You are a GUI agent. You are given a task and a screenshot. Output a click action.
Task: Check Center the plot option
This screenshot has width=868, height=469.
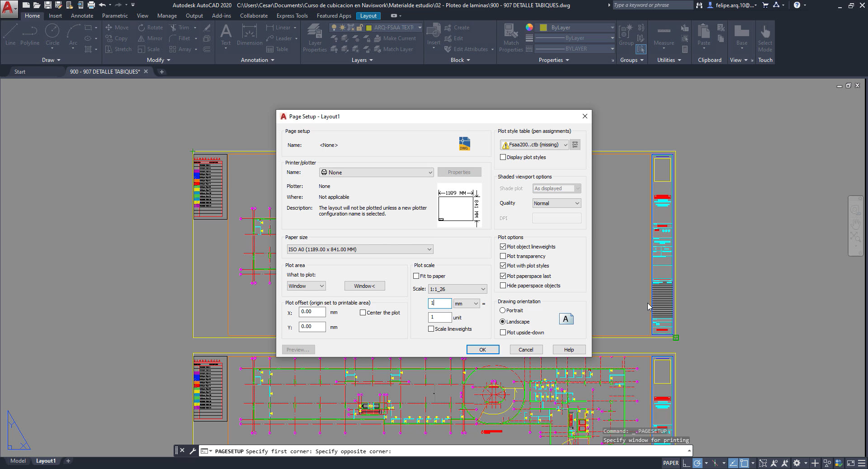click(x=363, y=313)
